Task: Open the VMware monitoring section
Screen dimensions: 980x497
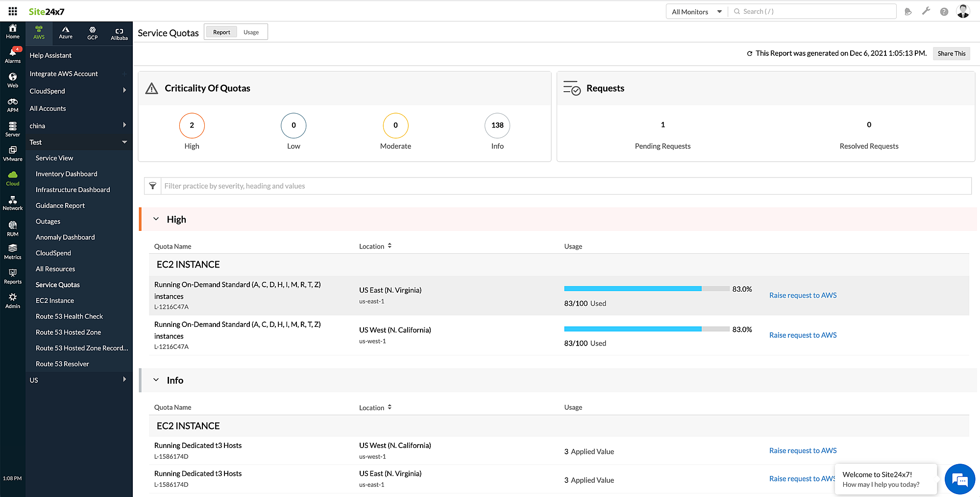Action: 12,153
